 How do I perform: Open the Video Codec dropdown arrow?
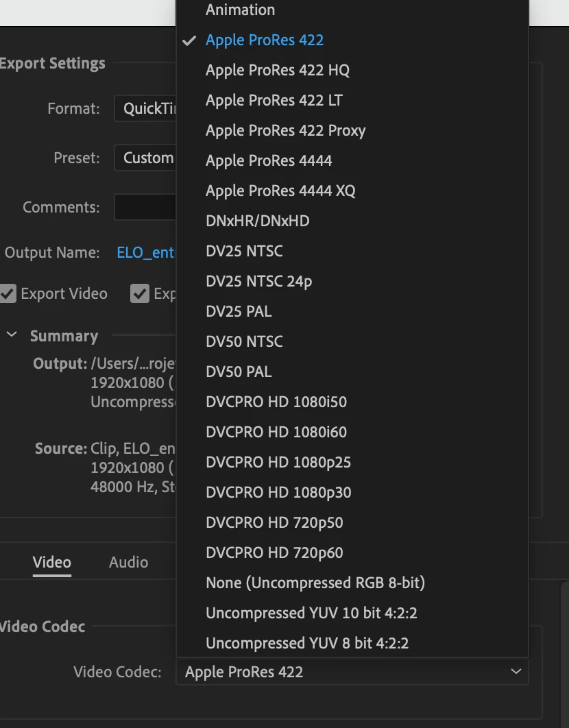[516, 671]
